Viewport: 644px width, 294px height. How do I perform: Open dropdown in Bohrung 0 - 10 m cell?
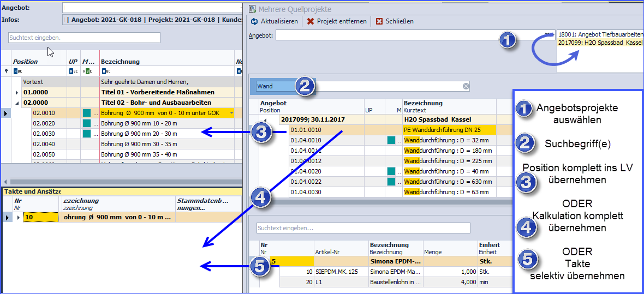(231, 113)
